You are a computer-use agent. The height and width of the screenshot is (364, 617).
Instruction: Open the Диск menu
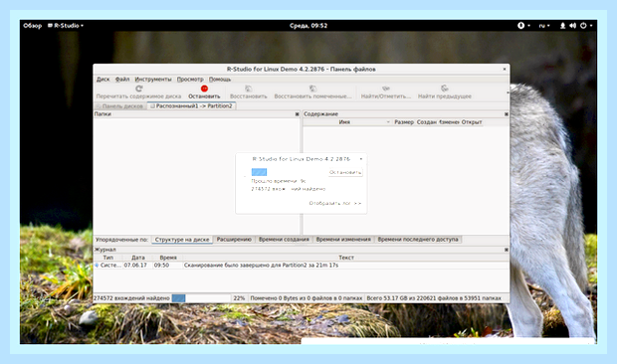coord(103,79)
